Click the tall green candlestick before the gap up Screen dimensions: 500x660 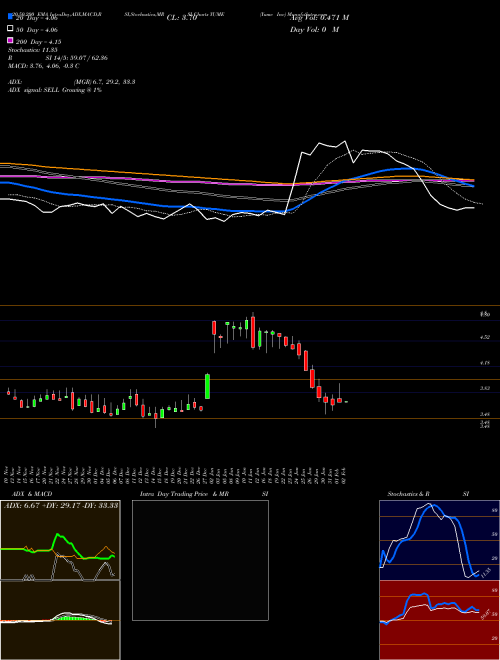(x=207, y=386)
